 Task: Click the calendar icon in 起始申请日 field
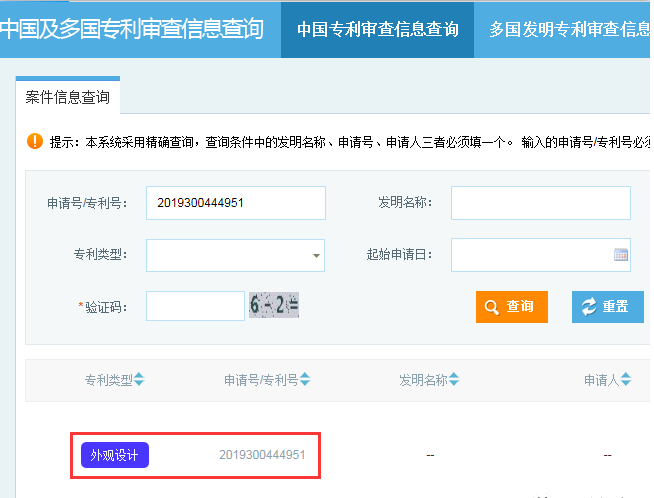620,255
